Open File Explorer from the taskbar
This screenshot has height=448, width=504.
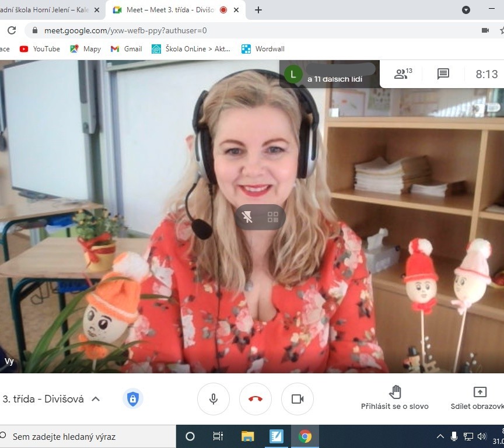pyautogui.click(x=247, y=436)
